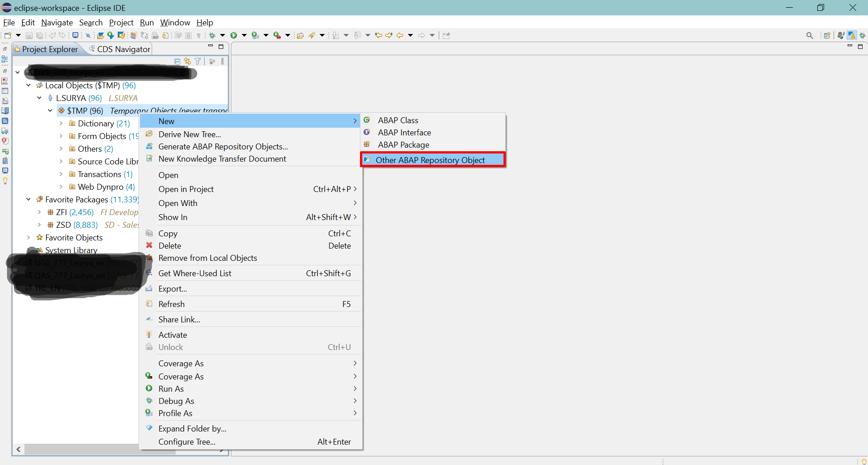The width and height of the screenshot is (868, 465).
Task: Expand the Dictionary folder node
Action: 61,123
